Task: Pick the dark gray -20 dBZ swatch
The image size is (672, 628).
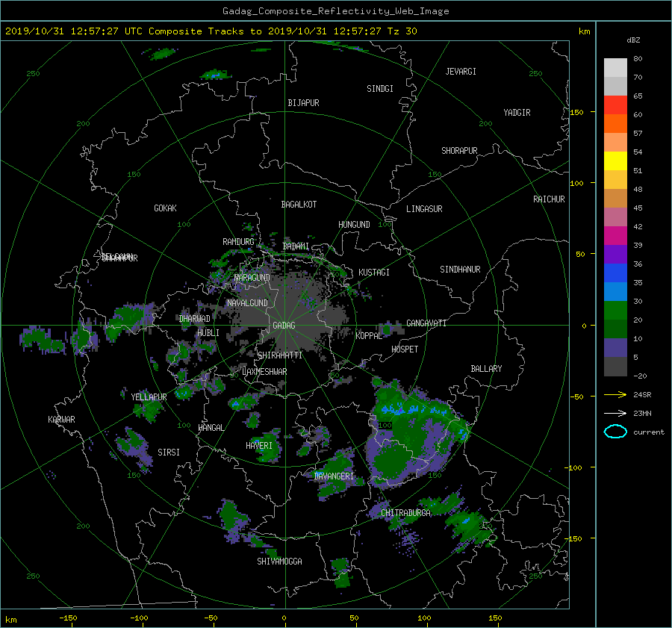Action: point(615,366)
